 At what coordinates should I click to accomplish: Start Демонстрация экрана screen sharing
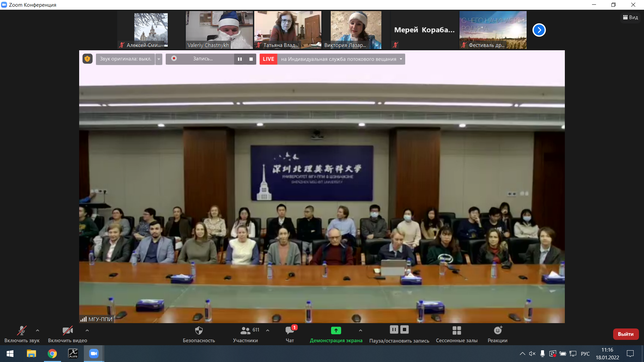[336, 334]
